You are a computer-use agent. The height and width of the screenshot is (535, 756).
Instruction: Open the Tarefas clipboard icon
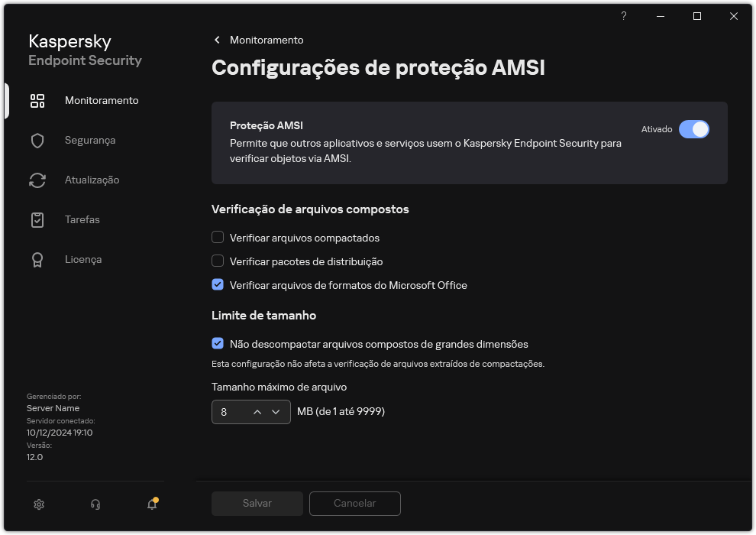37,219
